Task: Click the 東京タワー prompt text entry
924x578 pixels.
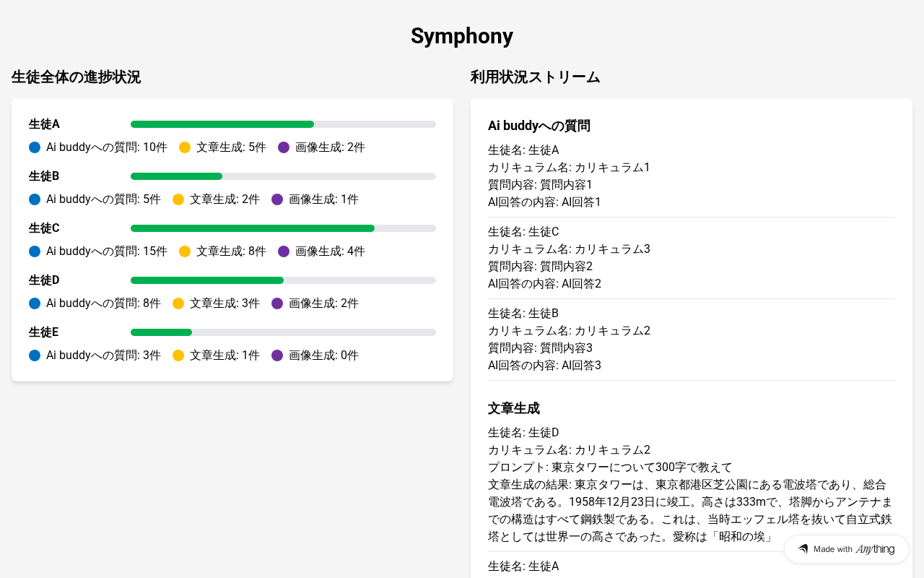Action: (610, 467)
